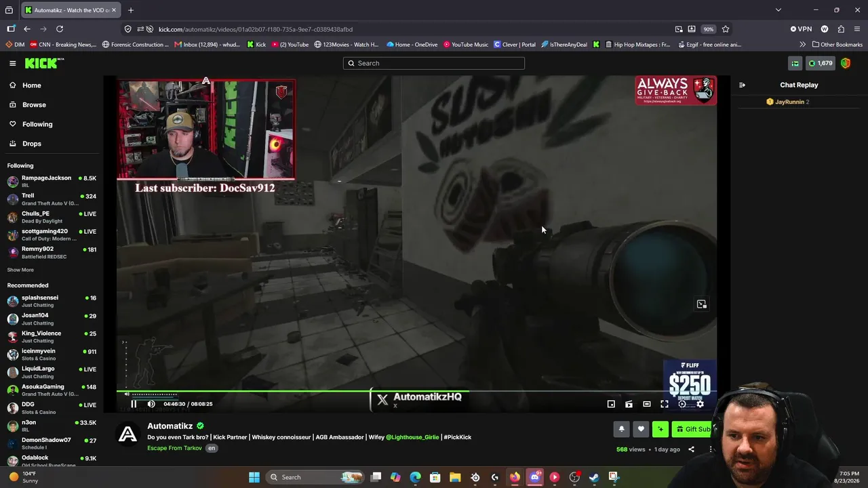Enable picture-in-picture mini player
The width and height of the screenshot is (868, 488).
click(x=611, y=404)
